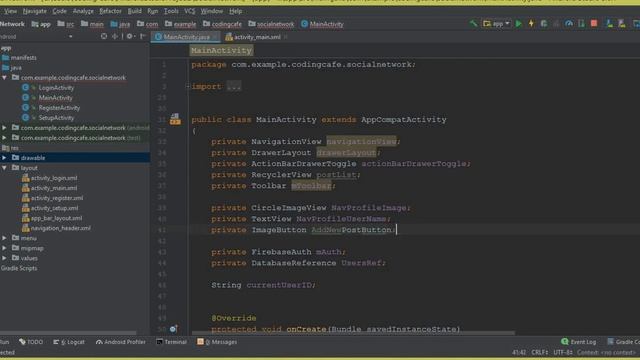
Task: Open activity_setup.xml layout file
Action: [x=54, y=208]
